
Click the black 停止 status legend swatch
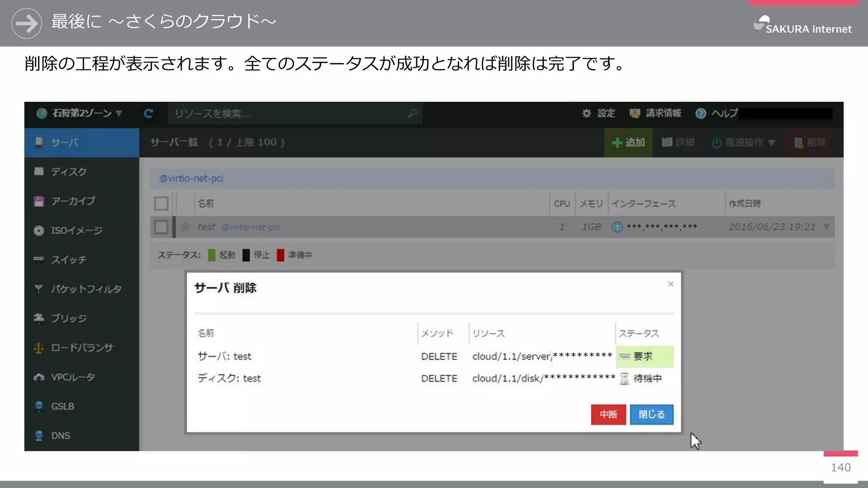[246, 255]
